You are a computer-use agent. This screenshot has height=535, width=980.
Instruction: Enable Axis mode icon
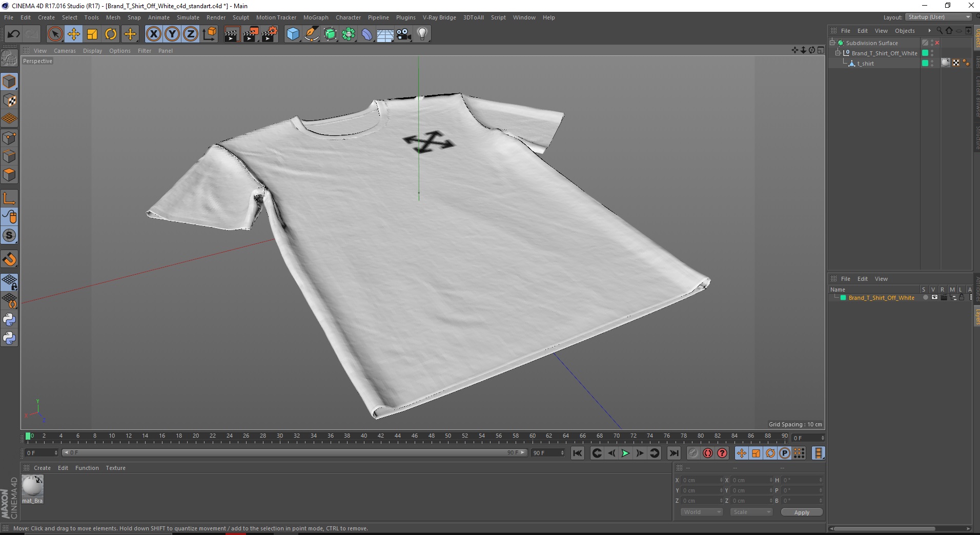[9, 198]
